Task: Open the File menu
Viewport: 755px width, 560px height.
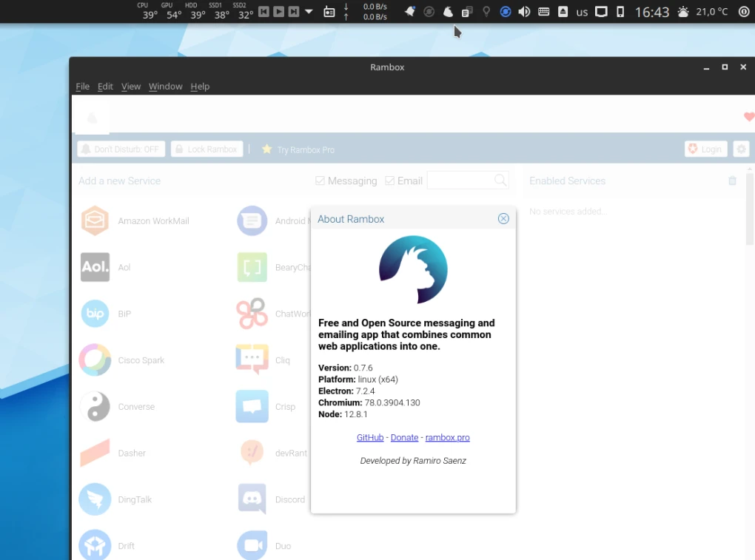Action: pos(82,87)
